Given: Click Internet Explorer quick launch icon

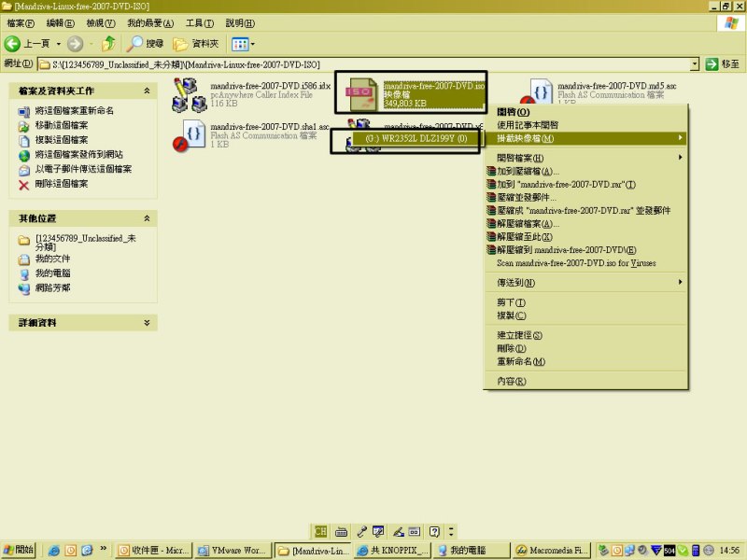Looking at the screenshot, I should [x=53, y=551].
